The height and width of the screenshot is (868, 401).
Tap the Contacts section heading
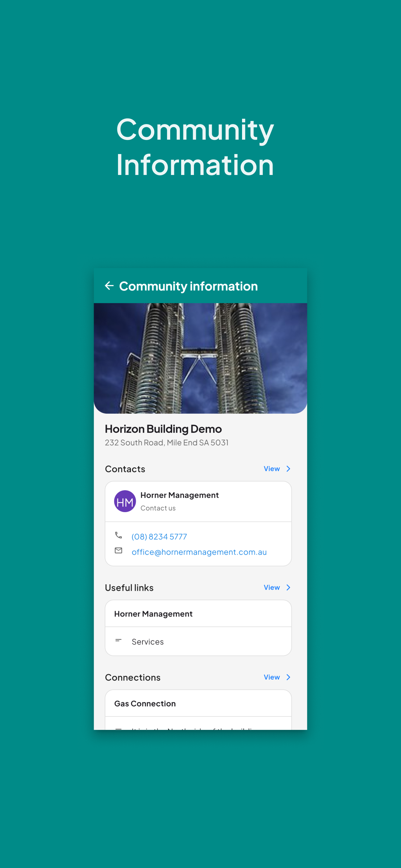(125, 469)
